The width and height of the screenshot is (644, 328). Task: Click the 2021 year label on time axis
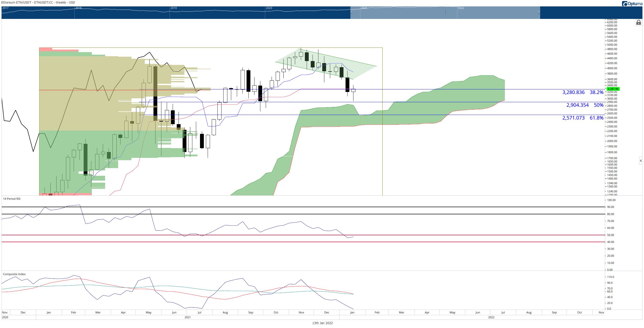click(187, 317)
